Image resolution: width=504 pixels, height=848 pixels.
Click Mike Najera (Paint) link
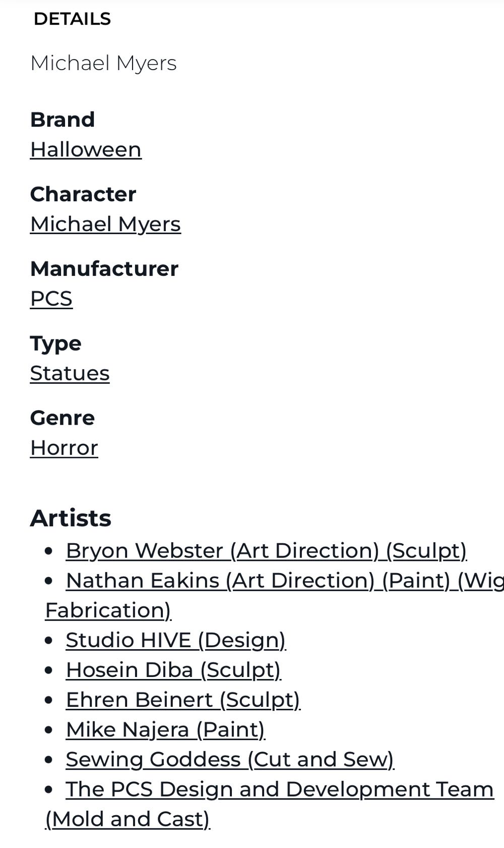(x=165, y=730)
